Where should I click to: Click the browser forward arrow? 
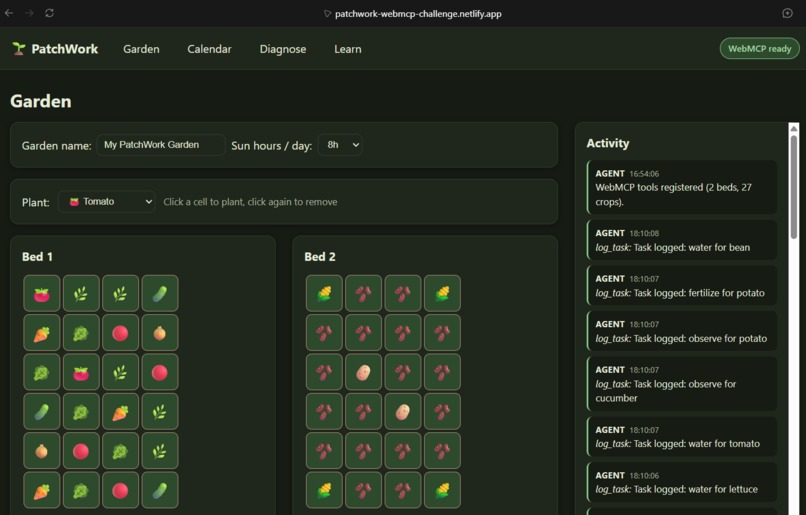coord(29,13)
